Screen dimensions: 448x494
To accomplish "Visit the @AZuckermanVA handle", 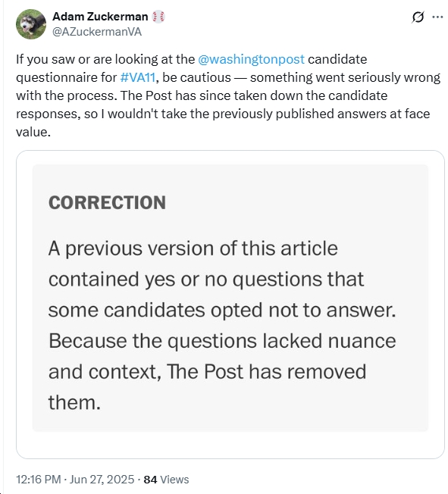I will 97,32.
